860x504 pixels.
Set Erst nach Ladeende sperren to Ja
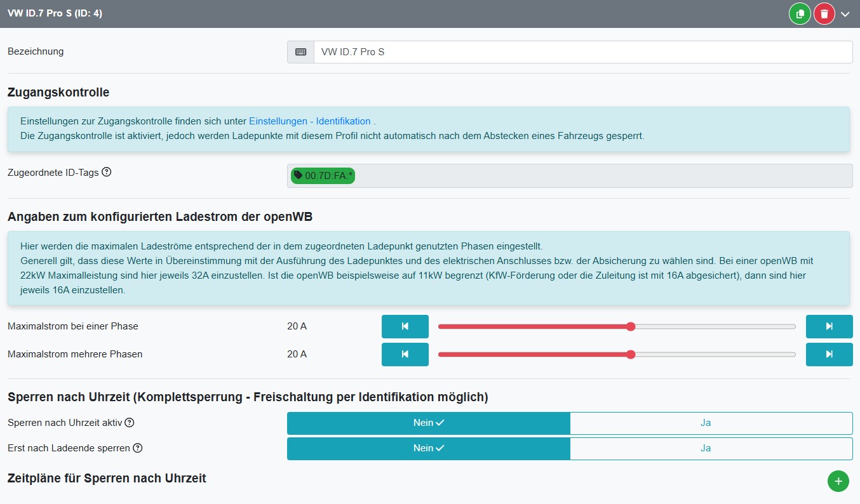click(x=711, y=448)
